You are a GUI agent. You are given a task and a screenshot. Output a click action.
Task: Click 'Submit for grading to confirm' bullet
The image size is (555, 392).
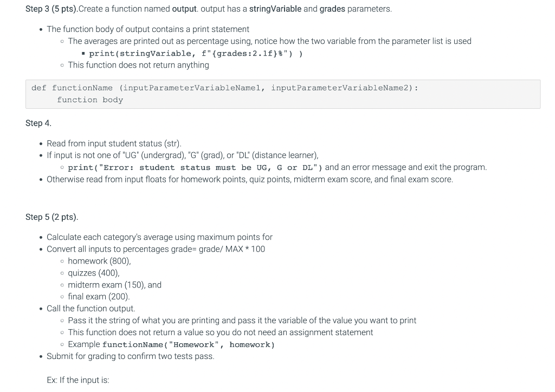coord(131,356)
